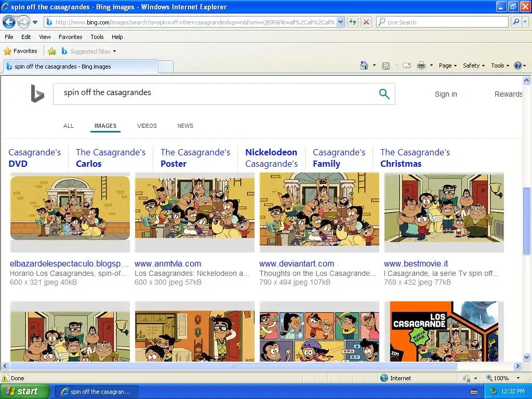
Task: Expand the Print options dropdown arrow
Action: (x=431, y=65)
